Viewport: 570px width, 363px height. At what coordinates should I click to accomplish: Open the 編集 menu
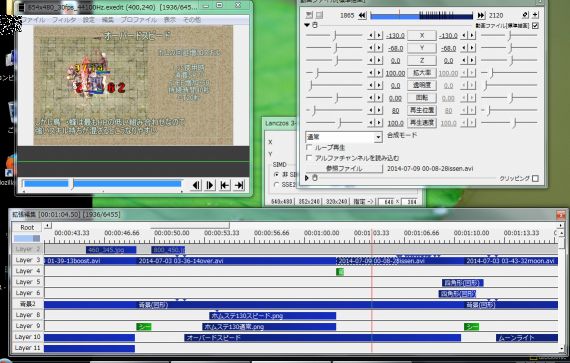tap(108, 20)
